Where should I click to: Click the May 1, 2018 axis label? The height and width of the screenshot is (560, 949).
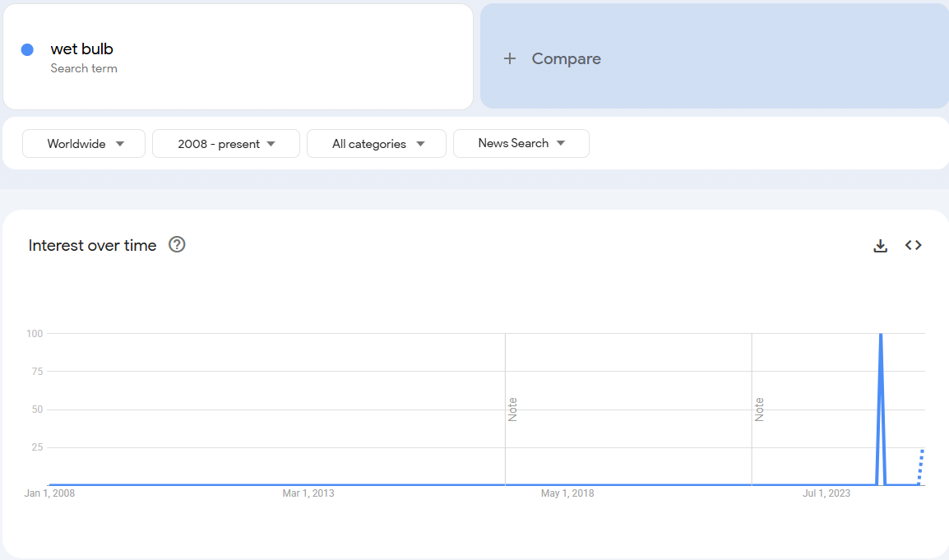[567, 493]
